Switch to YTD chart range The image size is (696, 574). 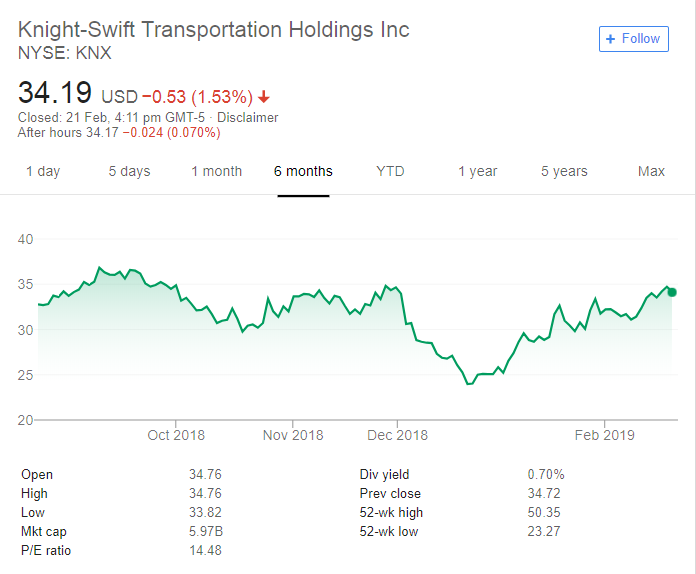coord(390,171)
